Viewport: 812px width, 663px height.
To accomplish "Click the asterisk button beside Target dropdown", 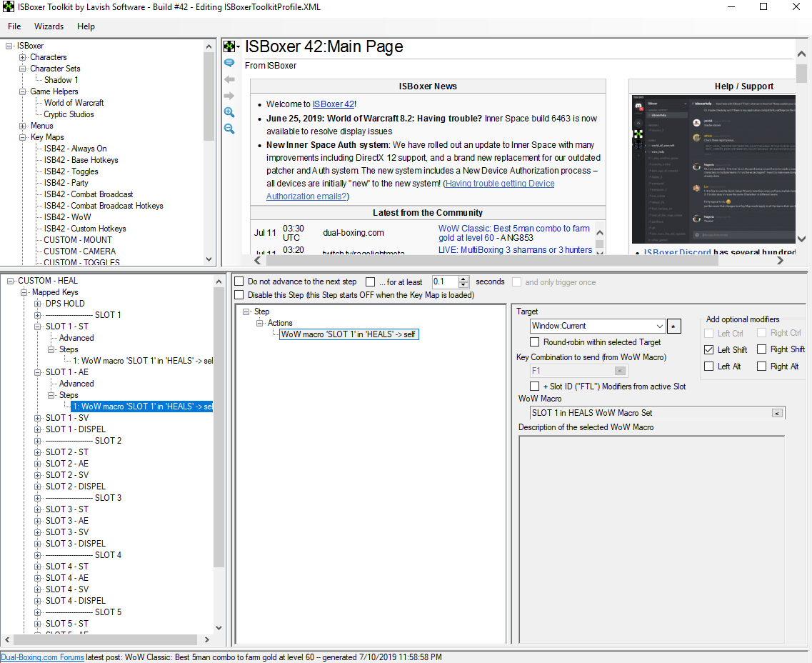I will tap(673, 326).
